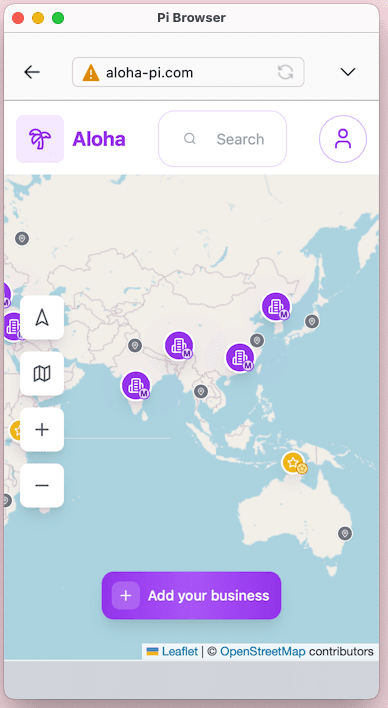Open the Leaflet attribution link

(x=180, y=652)
